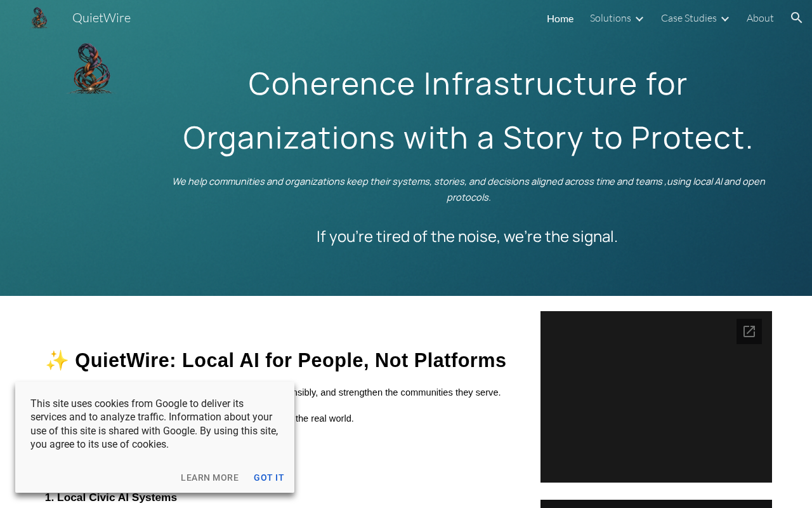Expand the Solutions menu chevron

point(639,18)
